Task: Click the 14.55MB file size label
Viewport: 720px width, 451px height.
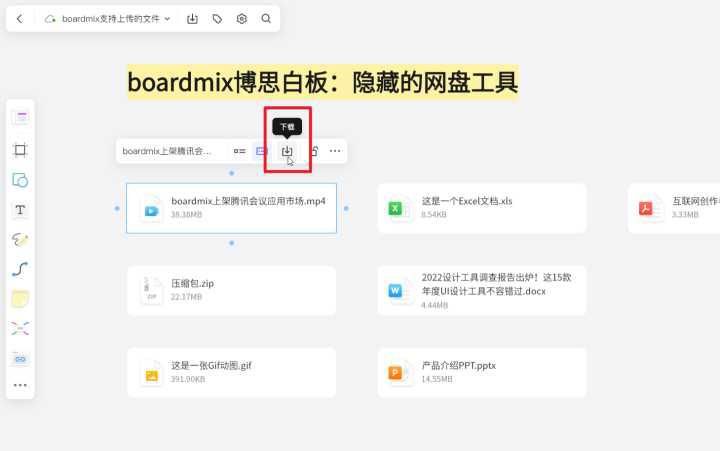Action: tap(437, 379)
